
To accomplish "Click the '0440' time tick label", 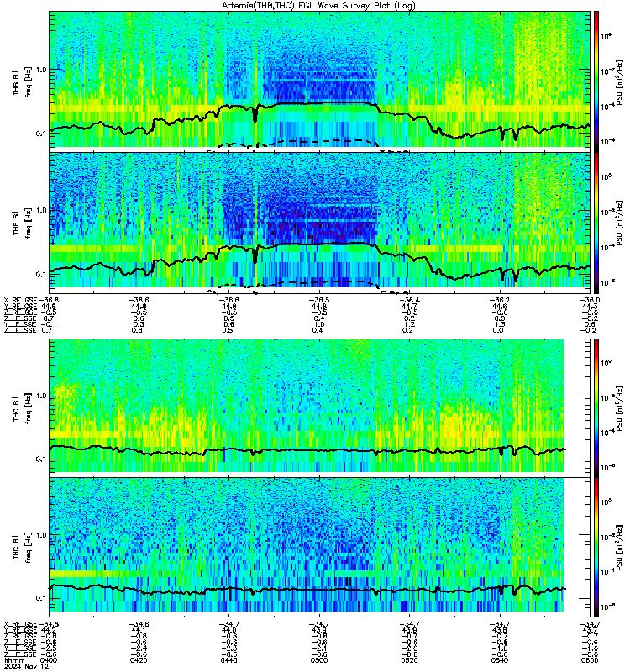I will [228, 660].
